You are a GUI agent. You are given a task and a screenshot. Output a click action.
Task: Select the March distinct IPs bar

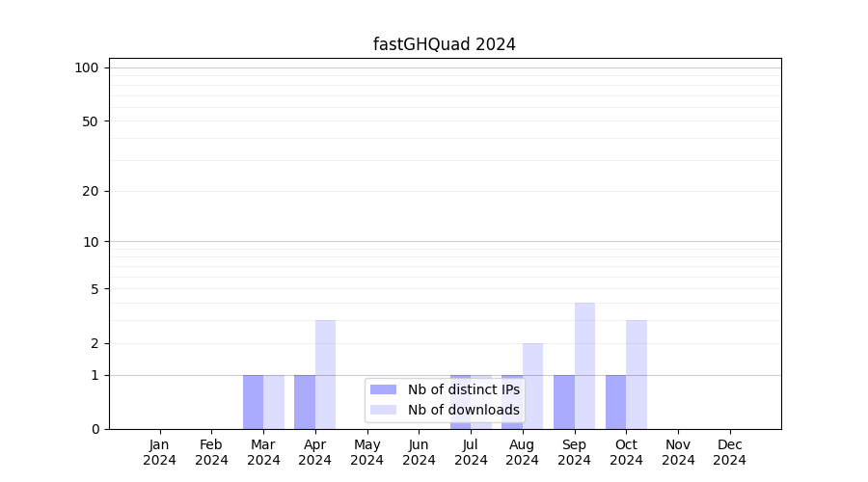coord(253,402)
